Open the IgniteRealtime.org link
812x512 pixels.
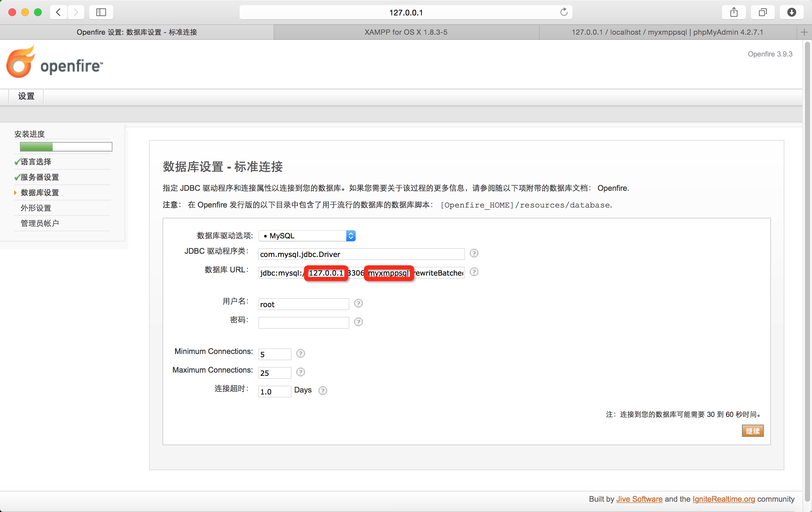point(724,499)
